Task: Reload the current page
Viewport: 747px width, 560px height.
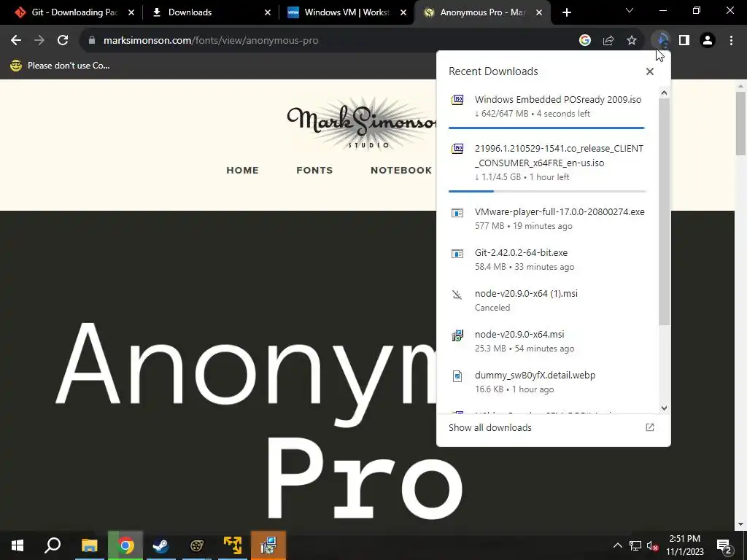Action: pyautogui.click(x=63, y=41)
